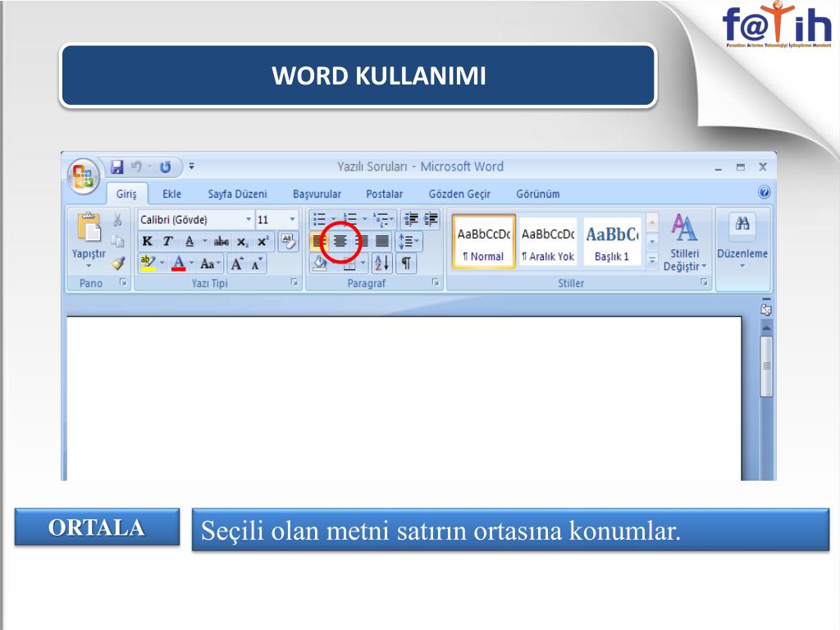Grow the font size
Screen dimensions: 840x630
[237, 263]
